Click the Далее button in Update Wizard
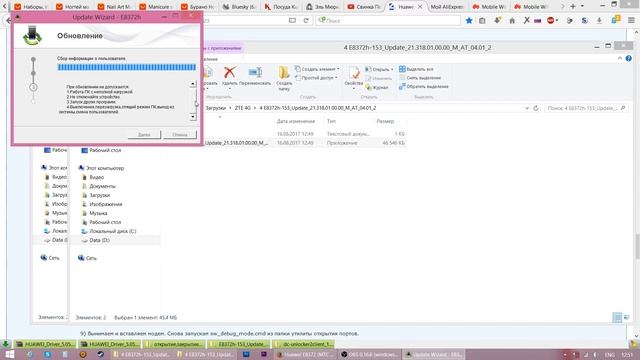Image resolution: width=640 pixels, height=360 pixels. (144, 134)
